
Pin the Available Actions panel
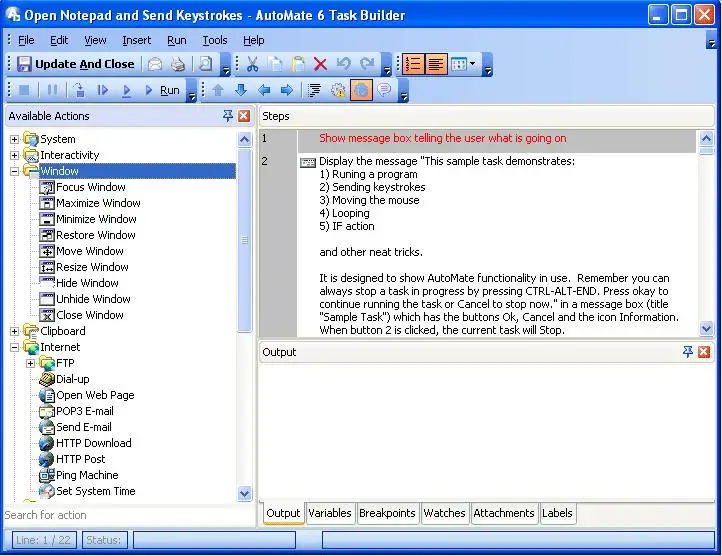tap(227, 116)
